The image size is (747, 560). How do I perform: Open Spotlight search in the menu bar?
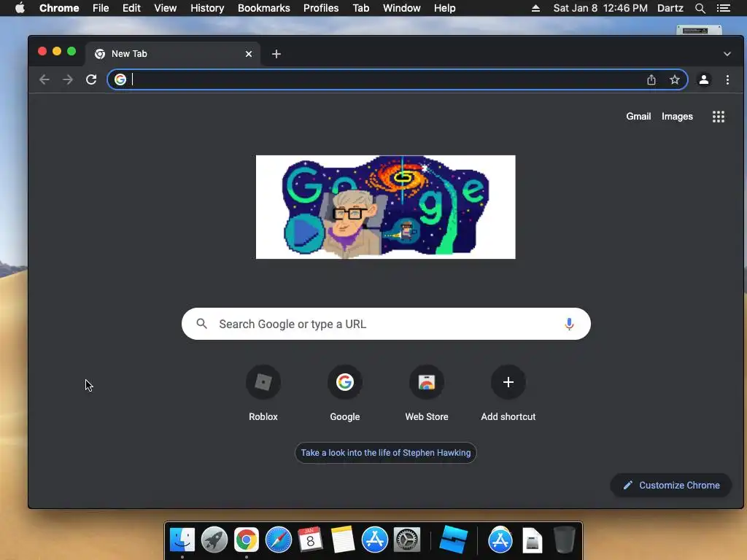(x=700, y=8)
